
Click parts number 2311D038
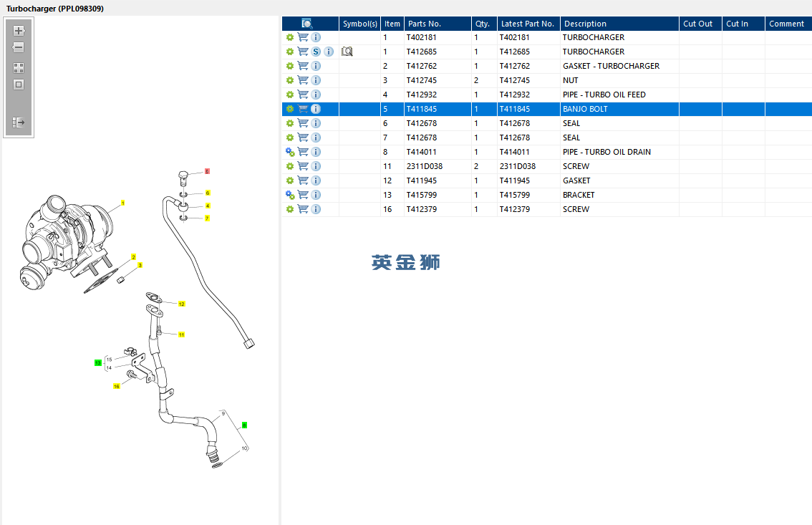click(x=424, y=166)
